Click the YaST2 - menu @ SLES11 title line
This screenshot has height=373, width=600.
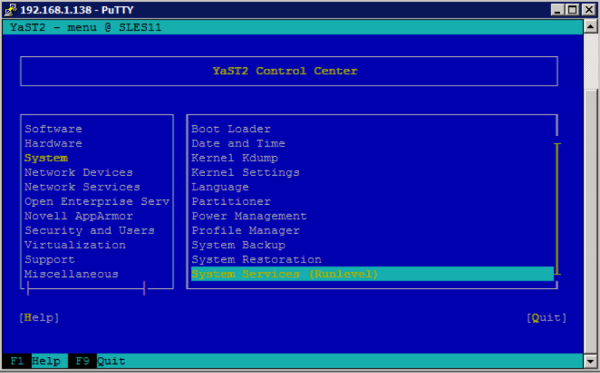86,28
